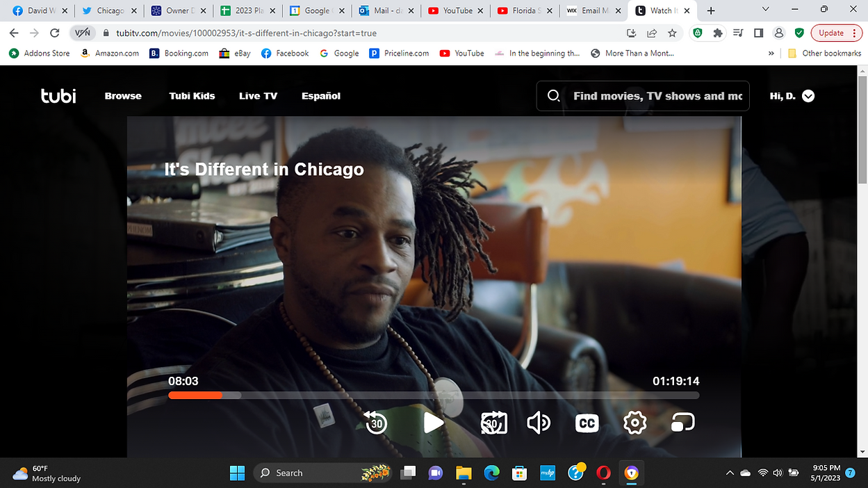Expand the tab search chevron
The height and width of the screenshot is (488, 868).
tap(765, 10)
